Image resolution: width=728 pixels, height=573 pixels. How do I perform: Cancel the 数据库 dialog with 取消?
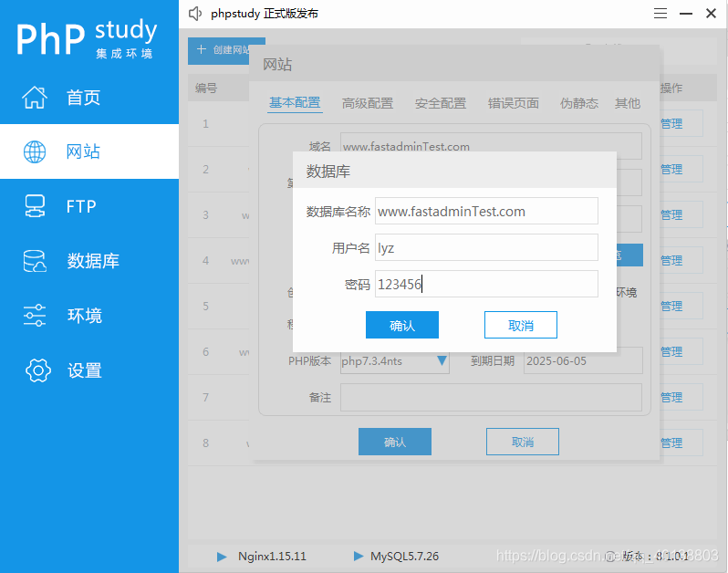[521, 325]
